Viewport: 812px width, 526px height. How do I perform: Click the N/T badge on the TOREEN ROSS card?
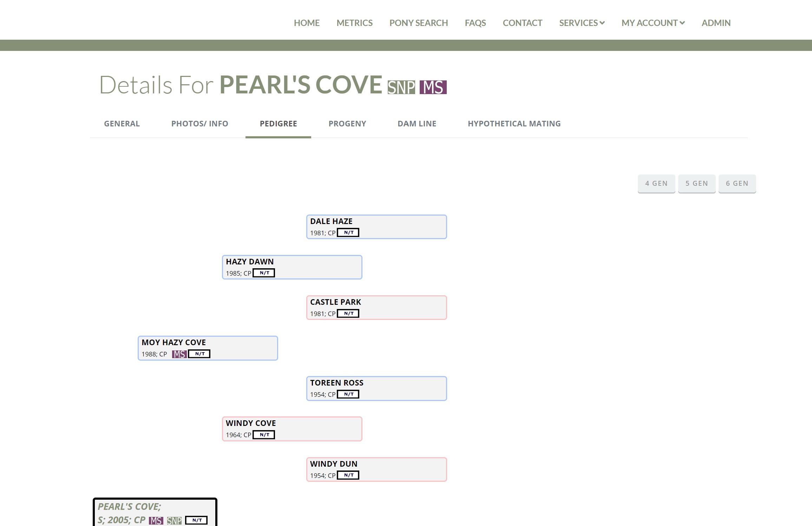(x=348, y=394)
